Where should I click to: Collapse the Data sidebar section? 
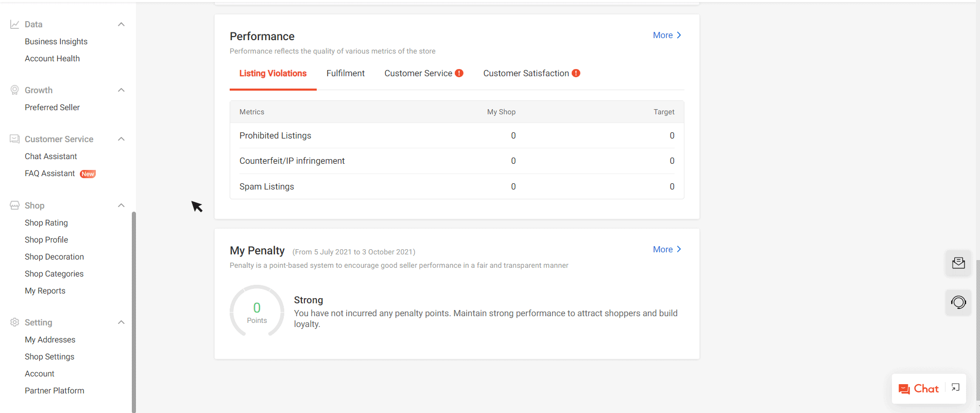(121, 24)
